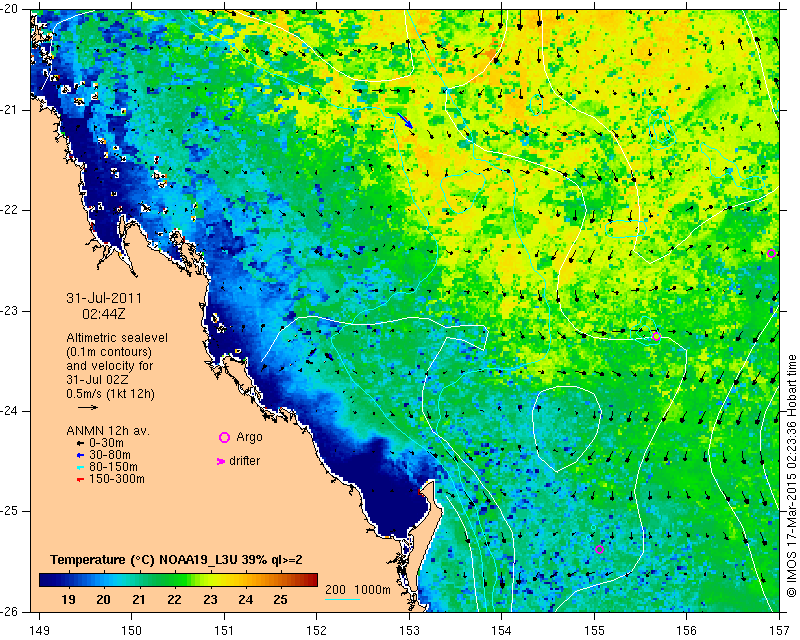Viewport: 800px width, 640px height.
Task: Click the 'Altimetric sealevel' text line
Action: coord(117,338)
